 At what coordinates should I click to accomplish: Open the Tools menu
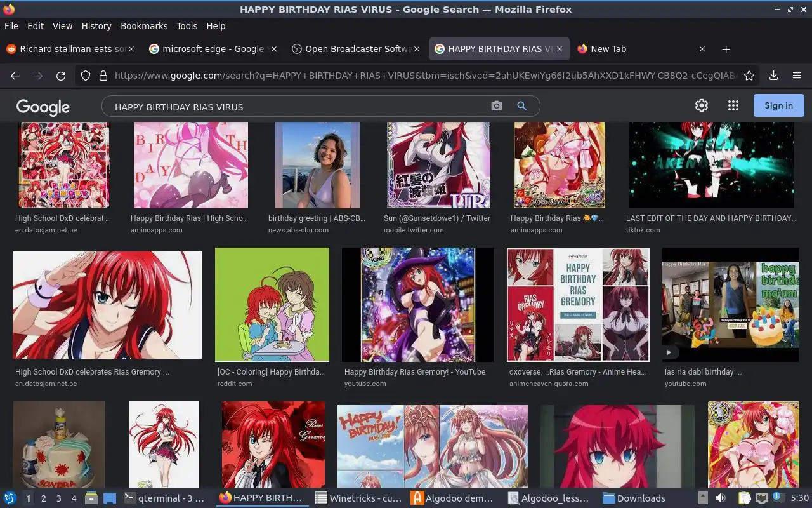pyautogui.click(x=187, y=26)
